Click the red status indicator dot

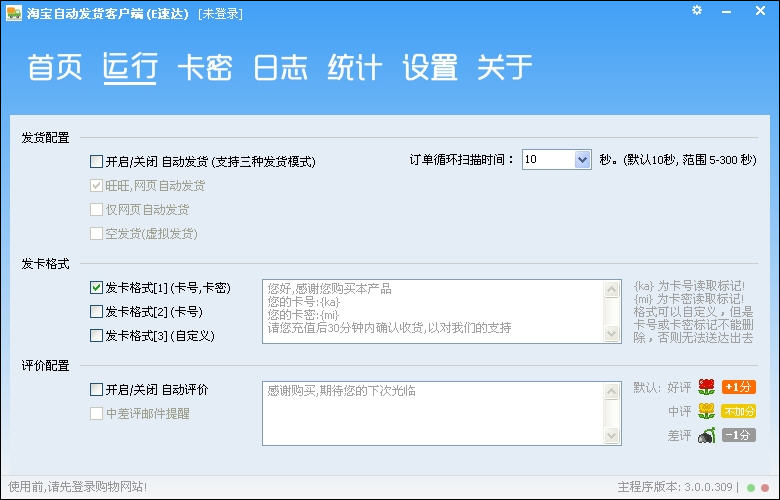(765, 488)
